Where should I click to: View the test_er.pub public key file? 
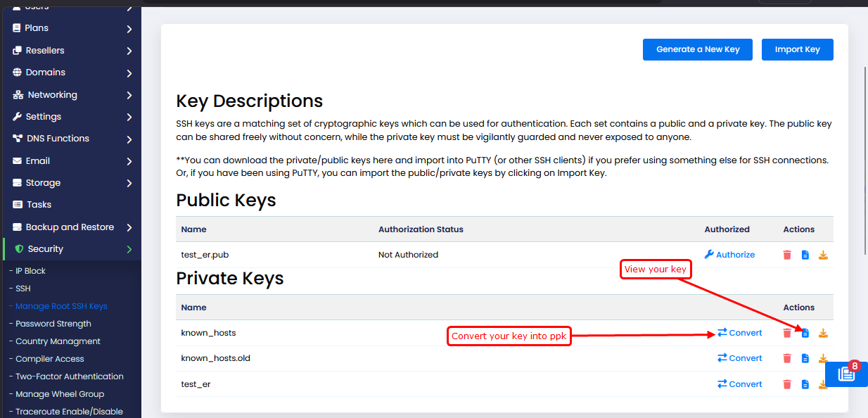[805, 255]
